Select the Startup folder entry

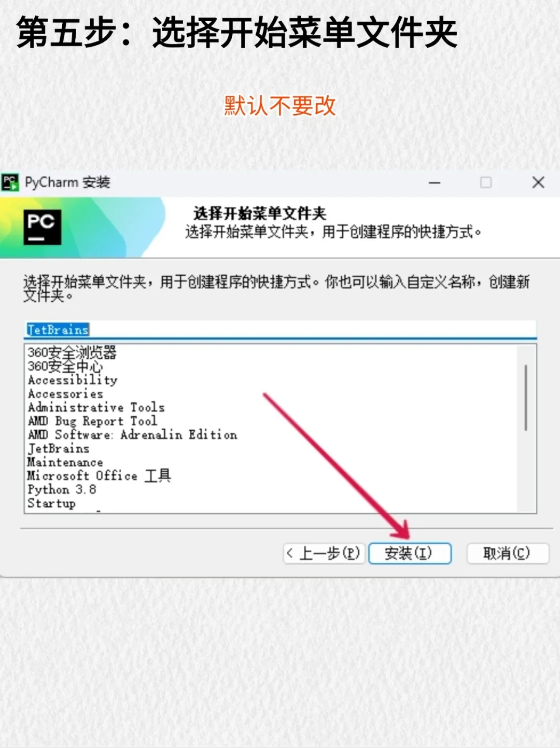[x=51, y=502]
